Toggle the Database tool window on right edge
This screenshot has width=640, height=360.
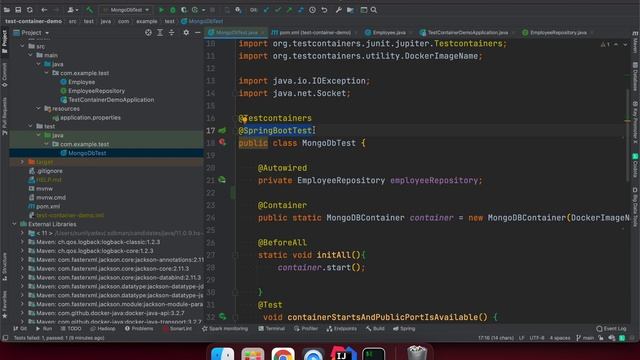(x=635, y=77)
